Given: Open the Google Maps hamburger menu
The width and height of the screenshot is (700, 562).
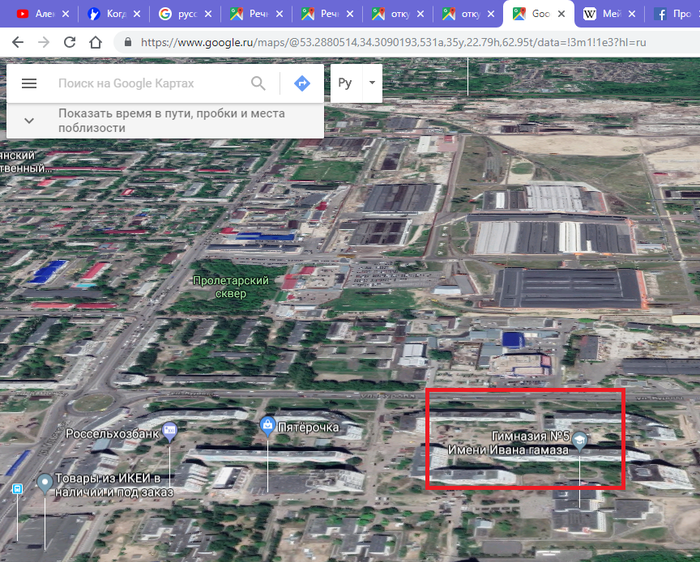Looking at the screenshot, I should click(x=29, y=84).
